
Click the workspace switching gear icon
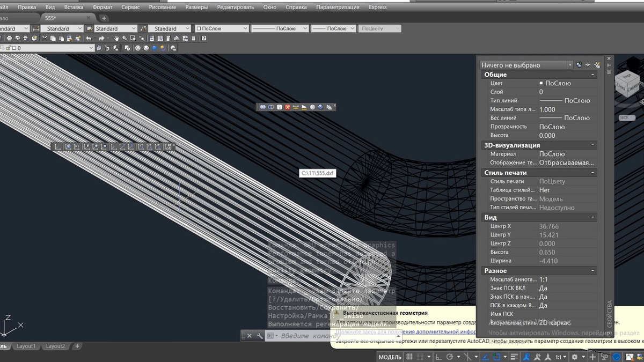(x=574, y=357)
